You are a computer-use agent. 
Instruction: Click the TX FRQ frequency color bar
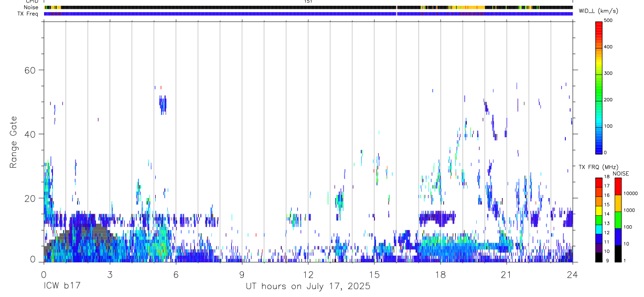click(x=599, y=219)
